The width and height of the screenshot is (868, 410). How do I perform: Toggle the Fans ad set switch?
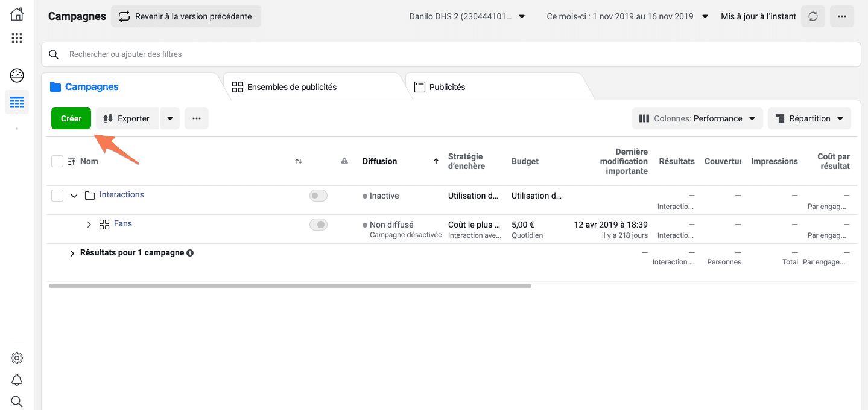tap(318, 225)
